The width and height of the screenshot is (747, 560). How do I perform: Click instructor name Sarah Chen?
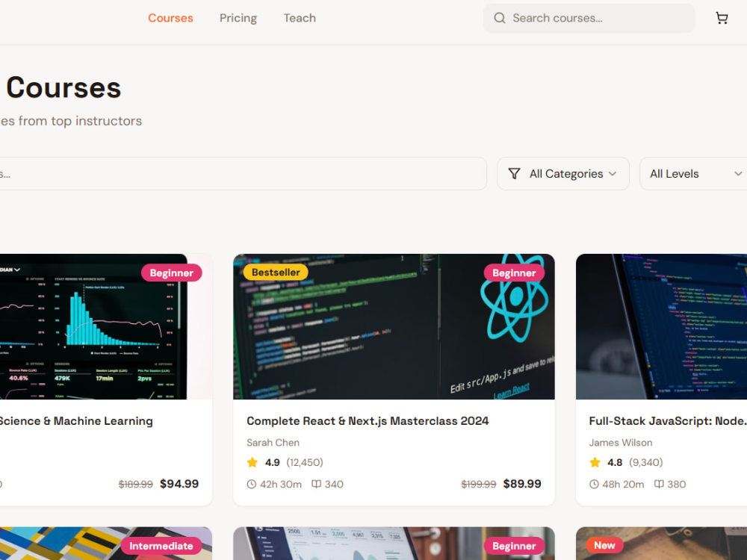coord(273,443)
